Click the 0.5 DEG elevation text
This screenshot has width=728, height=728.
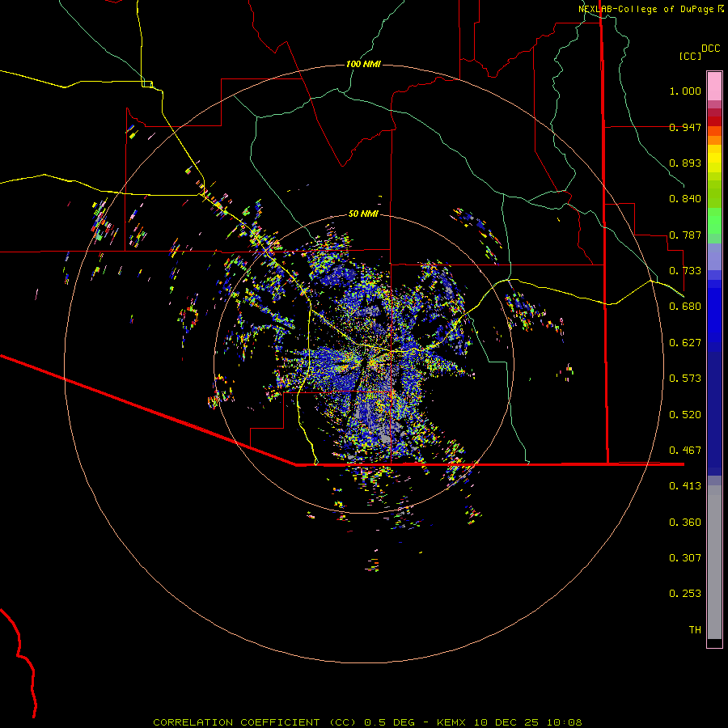tap(391, 722)
